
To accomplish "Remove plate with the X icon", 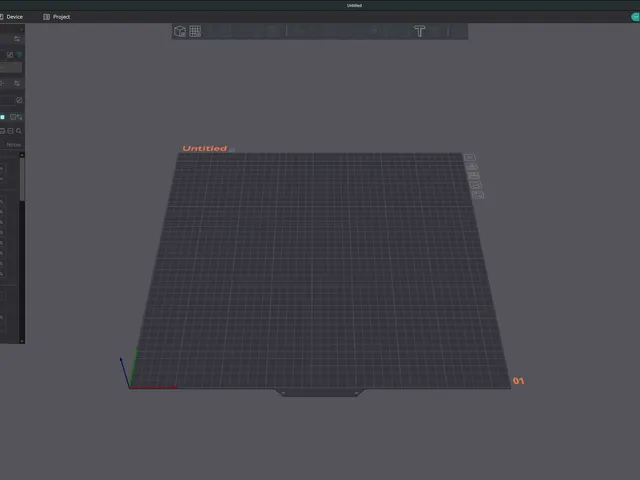I will 469,158.
